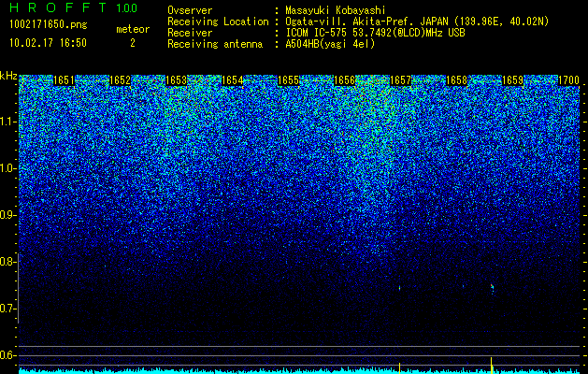Click the 1700 time marker
Viewport: 588px width, 374px height.
pyautogui.click(x=568, y=80)
